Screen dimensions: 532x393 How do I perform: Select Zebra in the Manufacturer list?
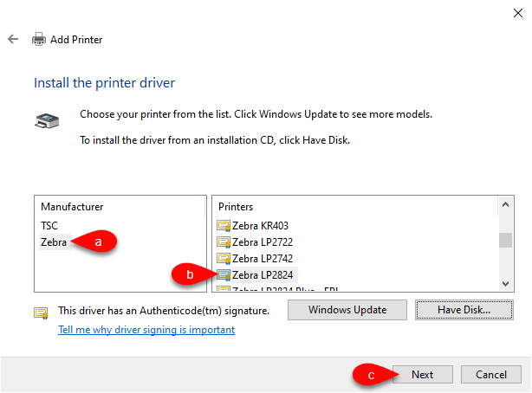point(54,242)
